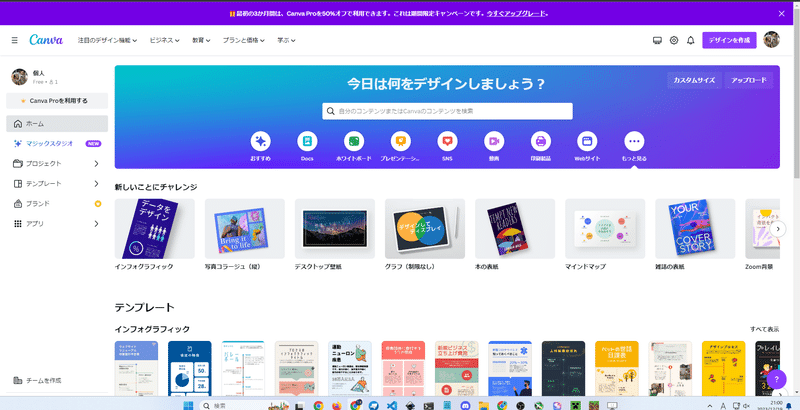This screenshot has height=410, width=800.
Task: Click the もっと見る three-dots icon
Action: point(634,141)
